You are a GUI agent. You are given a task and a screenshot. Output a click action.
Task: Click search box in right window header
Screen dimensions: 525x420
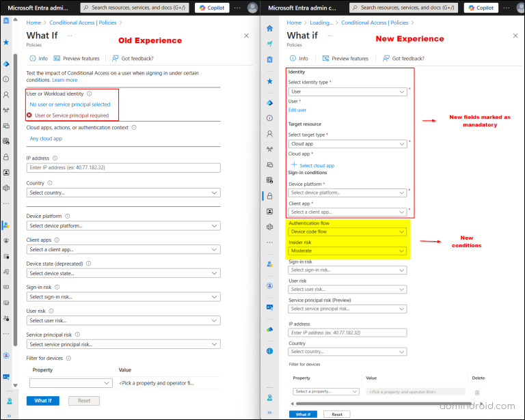coord(403,8)
